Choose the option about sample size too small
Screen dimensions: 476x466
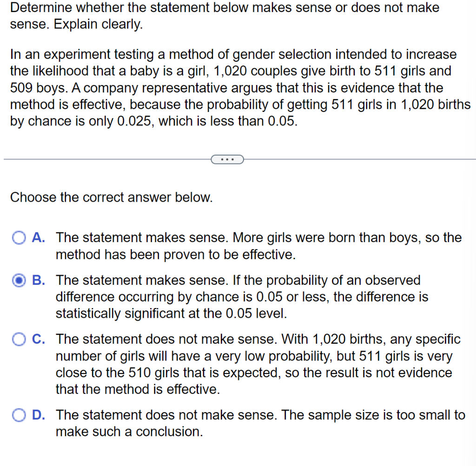click(x=19, y=415)
